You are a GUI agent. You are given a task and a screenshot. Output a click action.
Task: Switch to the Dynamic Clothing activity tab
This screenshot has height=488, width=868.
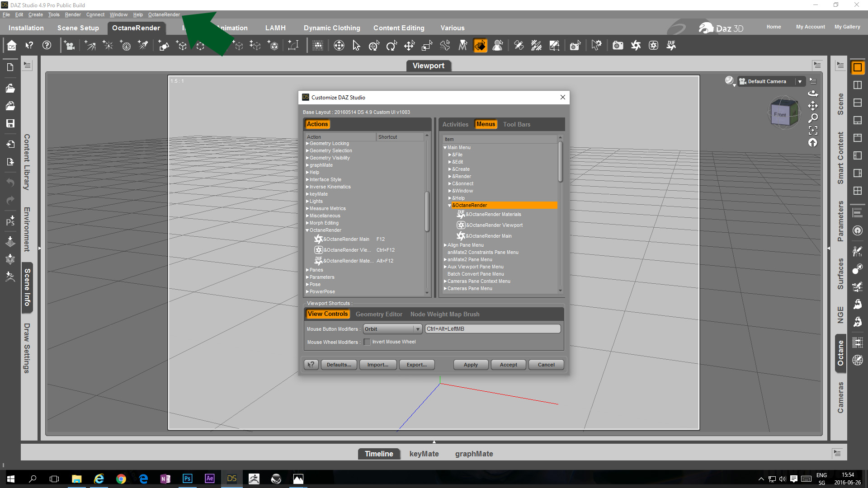click(332, 28)
